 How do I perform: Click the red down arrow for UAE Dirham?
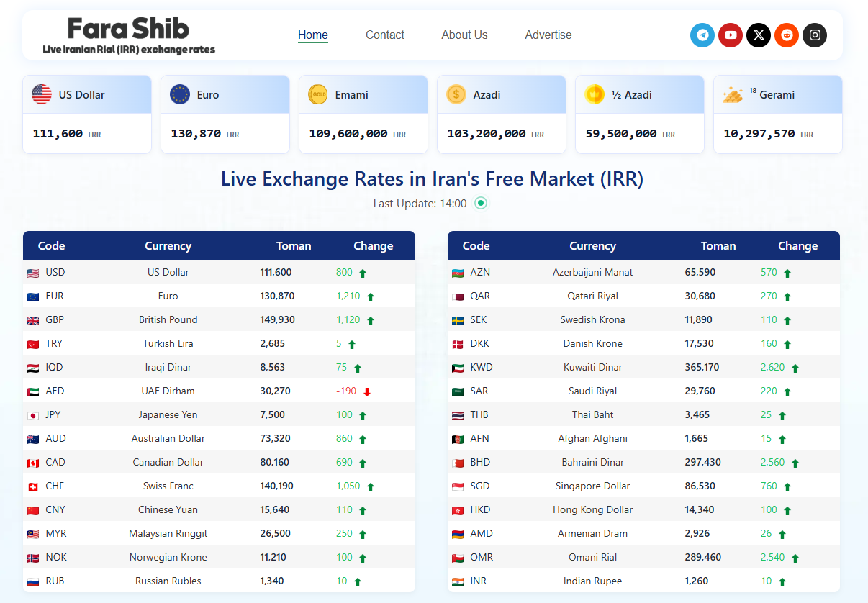pyautogui.click(x=367, y=392)
